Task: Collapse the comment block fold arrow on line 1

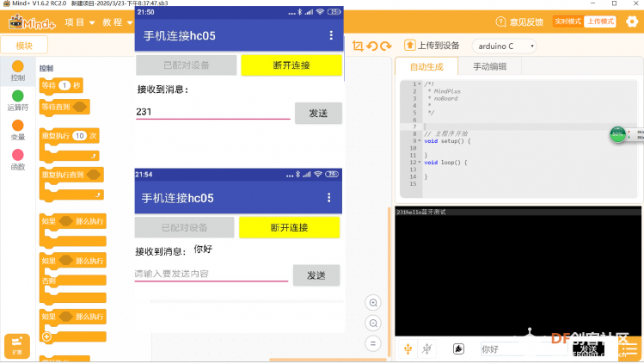Action: click(420, 83)
